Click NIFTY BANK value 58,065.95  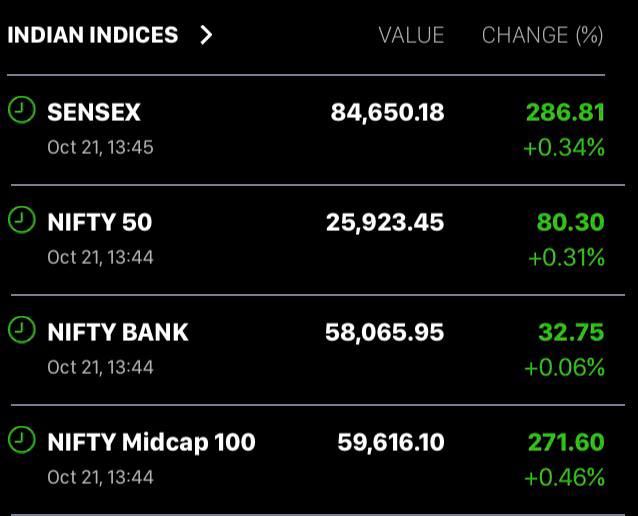coord(385,332)
